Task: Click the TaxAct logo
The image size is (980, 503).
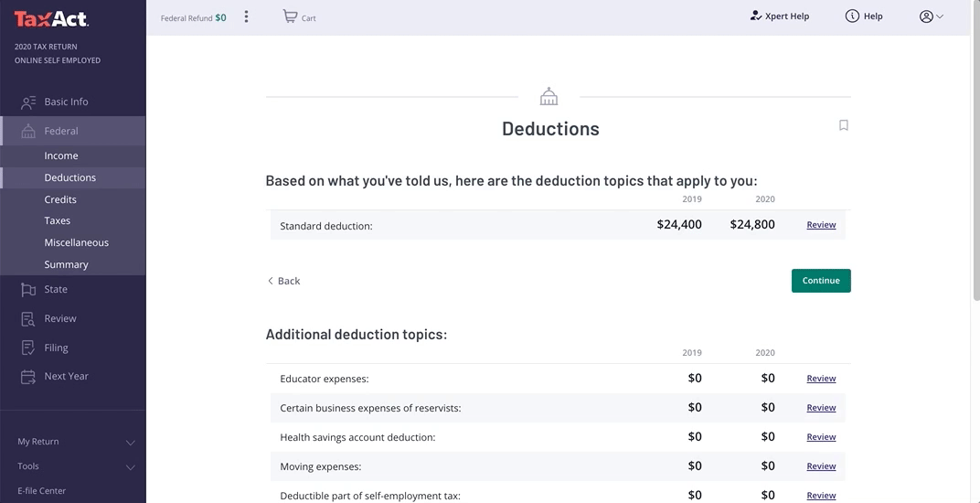Action: [51, 19]
